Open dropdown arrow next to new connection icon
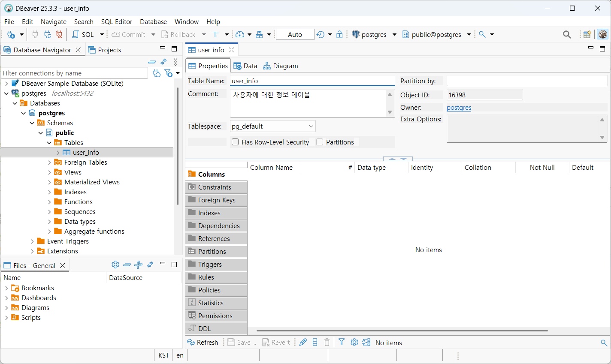 21,35
